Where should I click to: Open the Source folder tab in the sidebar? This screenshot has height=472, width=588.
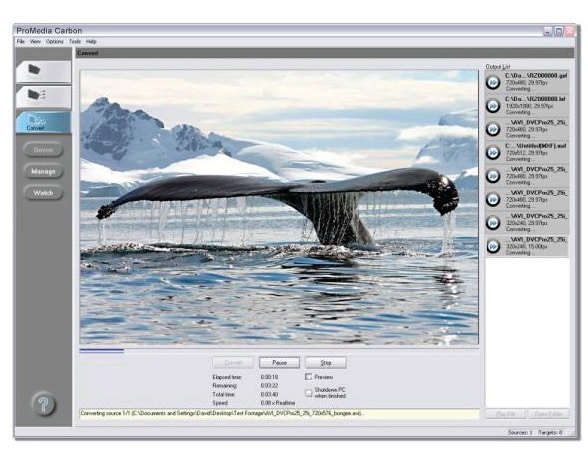tap(44, 72)
